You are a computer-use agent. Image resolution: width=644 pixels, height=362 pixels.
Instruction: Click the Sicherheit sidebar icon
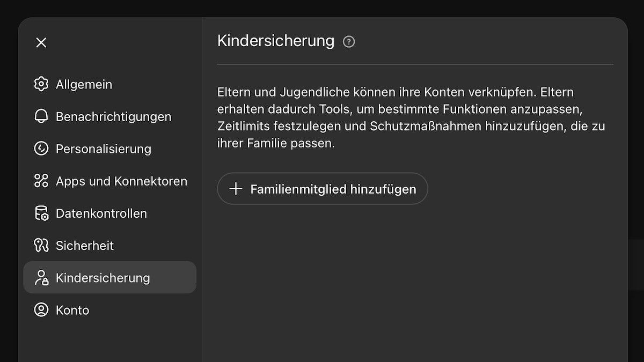click(x=41, y=245)
